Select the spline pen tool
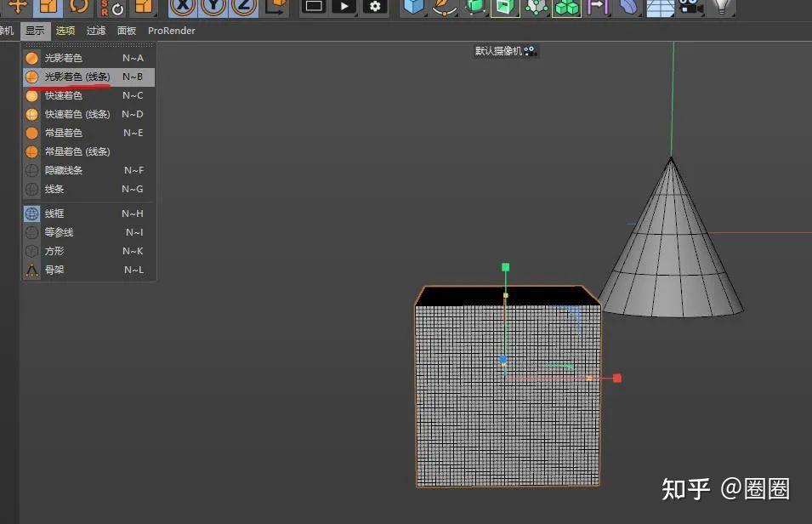Viewport: 812px width, 524px height. [445, 8]
